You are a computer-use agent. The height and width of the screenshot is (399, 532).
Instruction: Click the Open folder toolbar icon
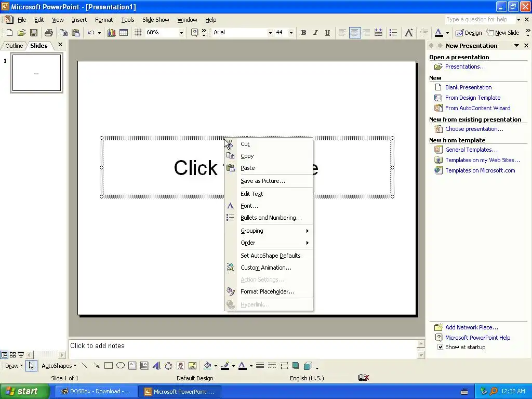[x=22, y=33]
